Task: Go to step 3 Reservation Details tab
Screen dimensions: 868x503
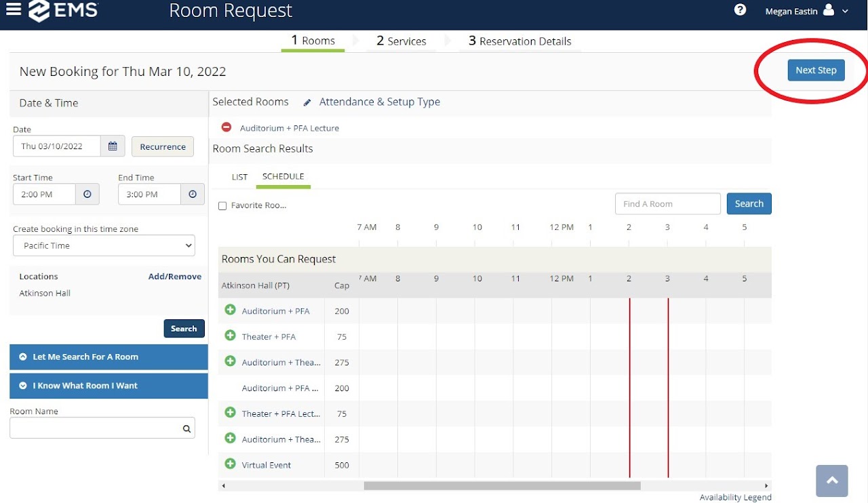Action: (x=520, y=41)
